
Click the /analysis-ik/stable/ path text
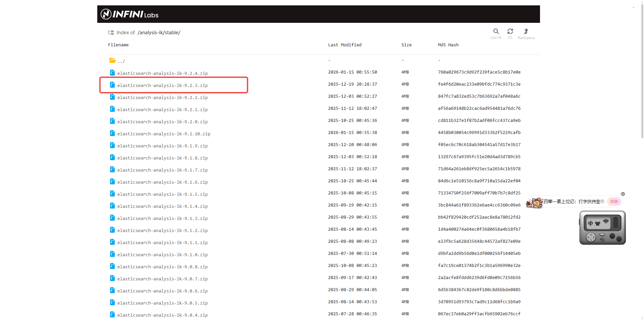pos(159,33)
